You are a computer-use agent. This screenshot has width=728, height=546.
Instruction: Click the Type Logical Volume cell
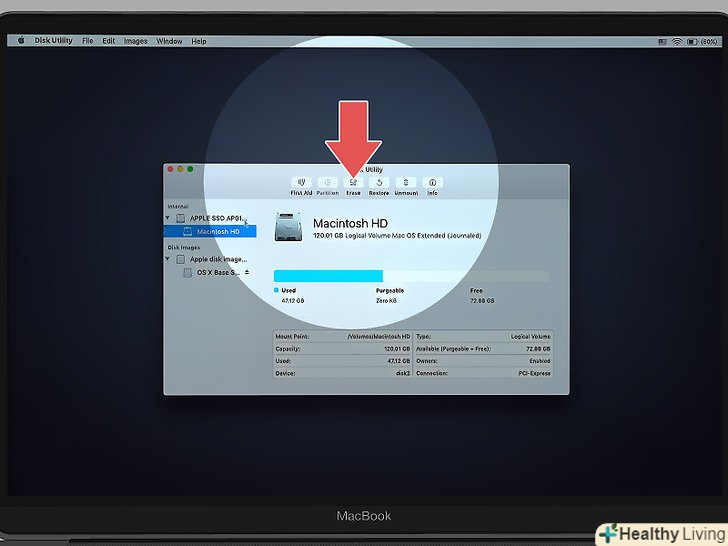tap(483, 336)
